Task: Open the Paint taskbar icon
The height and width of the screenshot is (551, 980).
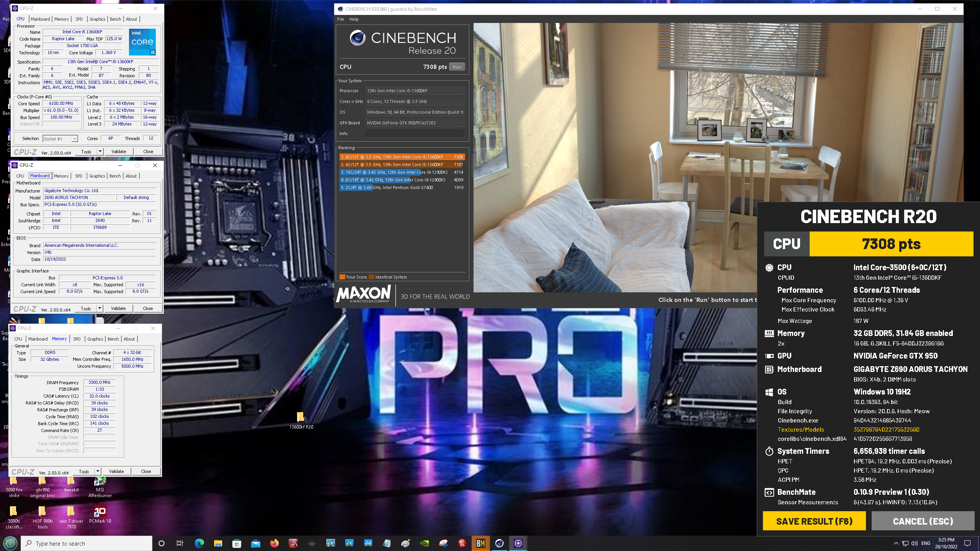Action: tap(405, 543)
